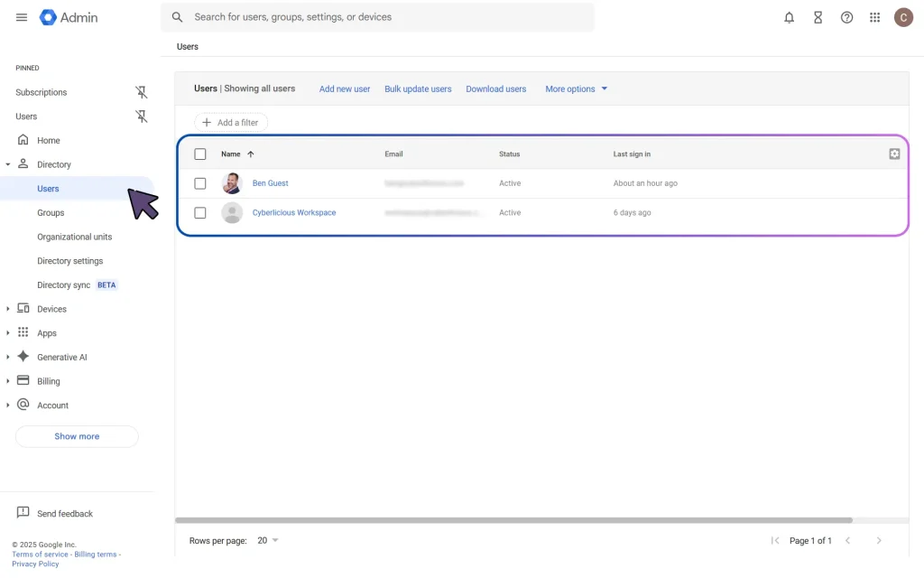Select the Cyberlicious Workspace user checkbox
The height and width of the screenshot is (578, 924).
point(200,213)
